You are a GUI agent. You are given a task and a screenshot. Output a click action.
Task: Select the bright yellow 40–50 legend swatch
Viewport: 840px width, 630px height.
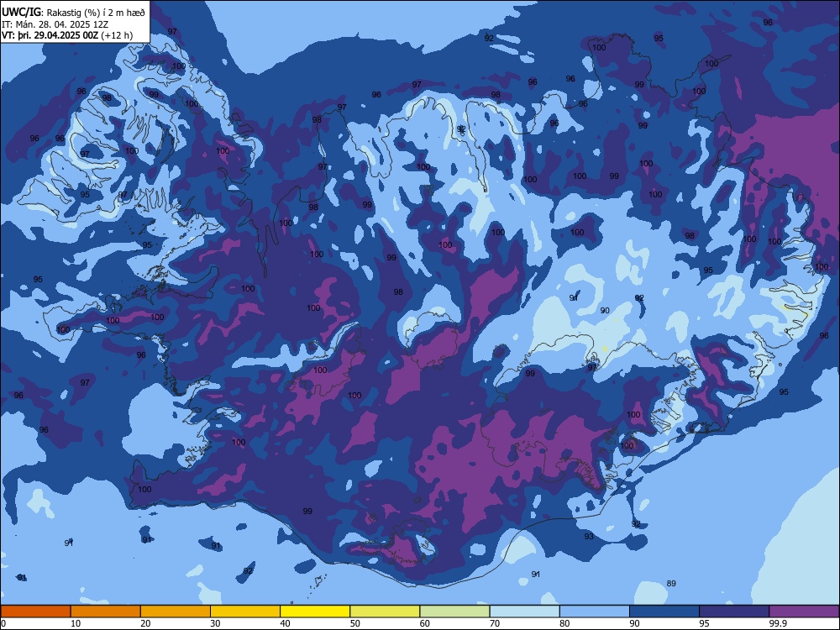tap(315, 612)
